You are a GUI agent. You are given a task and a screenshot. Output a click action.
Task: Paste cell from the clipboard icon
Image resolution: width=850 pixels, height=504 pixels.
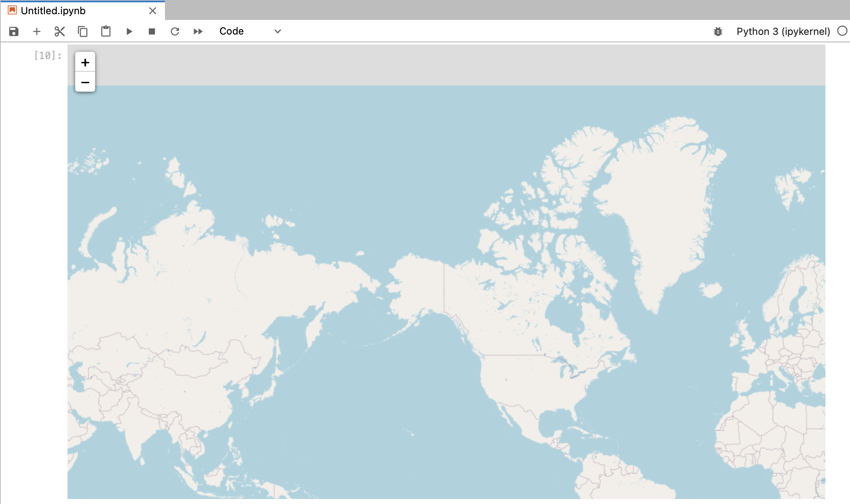click(106, 31)
